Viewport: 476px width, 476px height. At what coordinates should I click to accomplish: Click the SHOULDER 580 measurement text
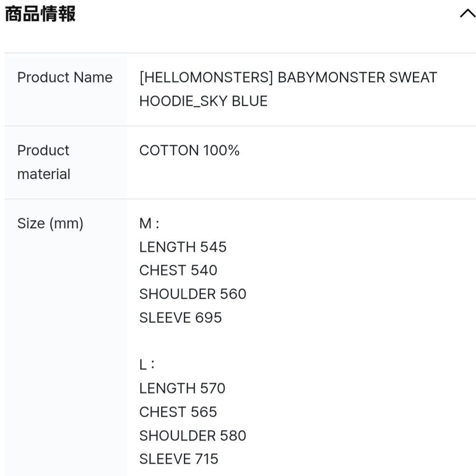[192, 435]
